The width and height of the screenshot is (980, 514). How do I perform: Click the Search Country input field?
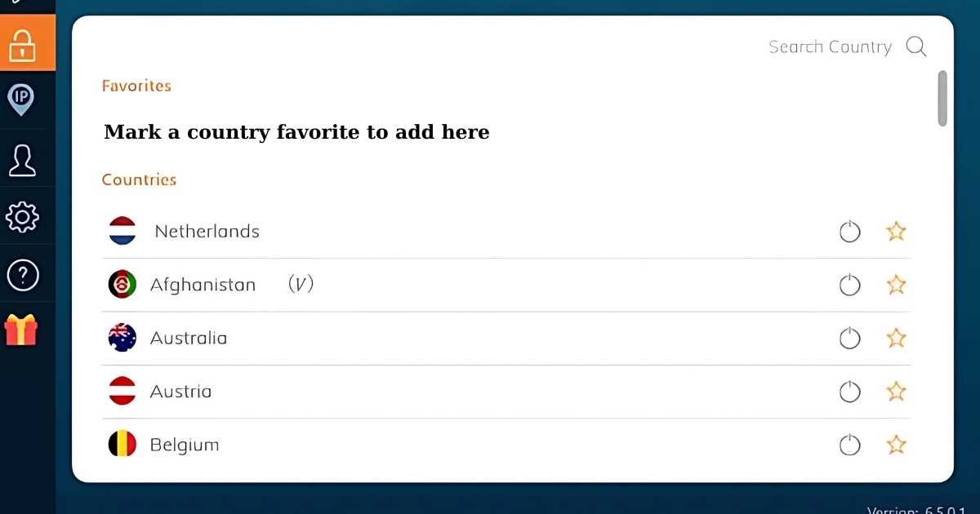pos(829,47)
